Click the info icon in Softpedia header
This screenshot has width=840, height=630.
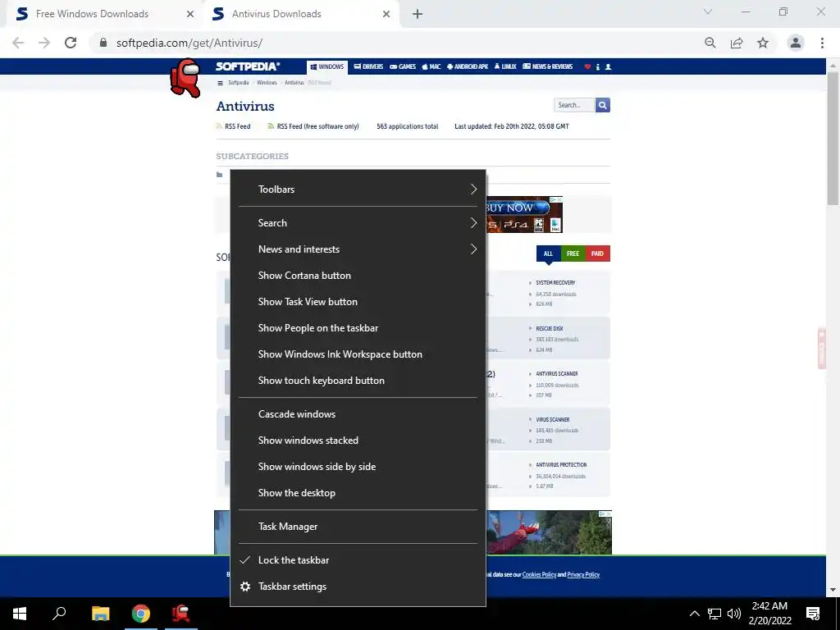(x=598, y=67)
